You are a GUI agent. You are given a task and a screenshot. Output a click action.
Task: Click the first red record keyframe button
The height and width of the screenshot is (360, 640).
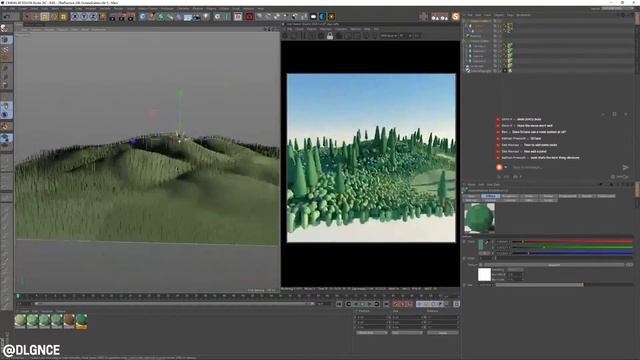click(396, 304)
